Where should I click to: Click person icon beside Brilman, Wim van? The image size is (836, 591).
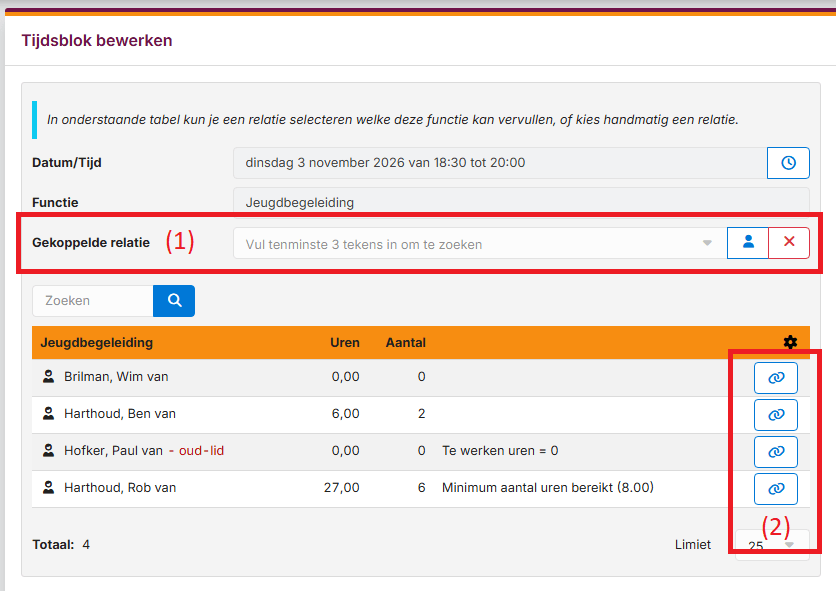[49, 377]
